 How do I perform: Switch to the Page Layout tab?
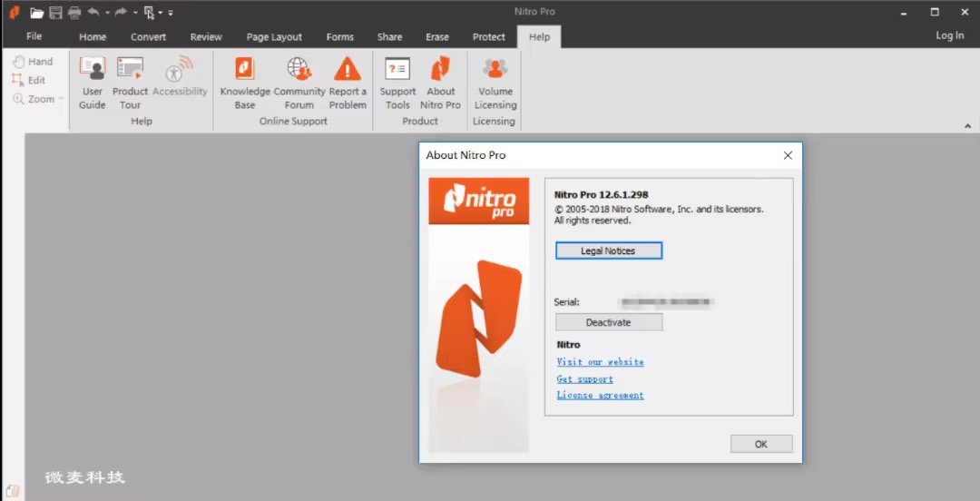(274, 37)
